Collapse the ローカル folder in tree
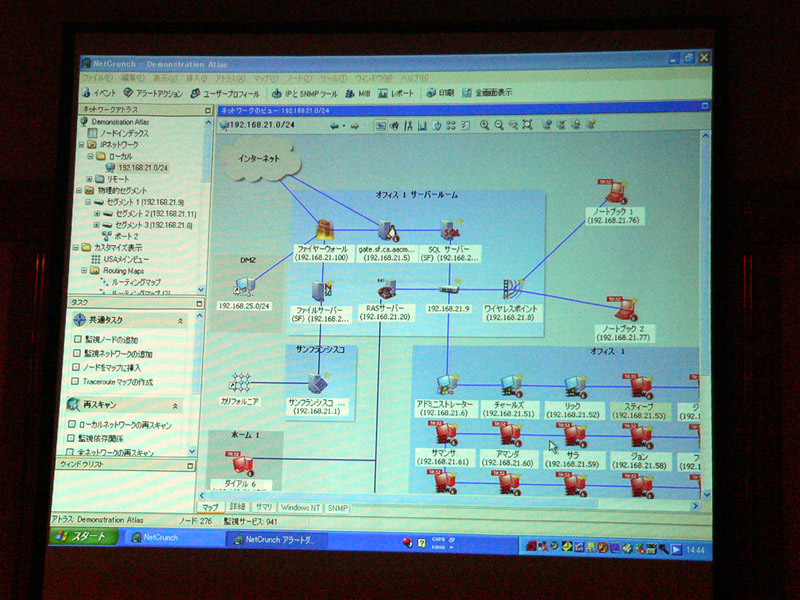The width and height of the screenshot is (800, 600). click(90, 156)
